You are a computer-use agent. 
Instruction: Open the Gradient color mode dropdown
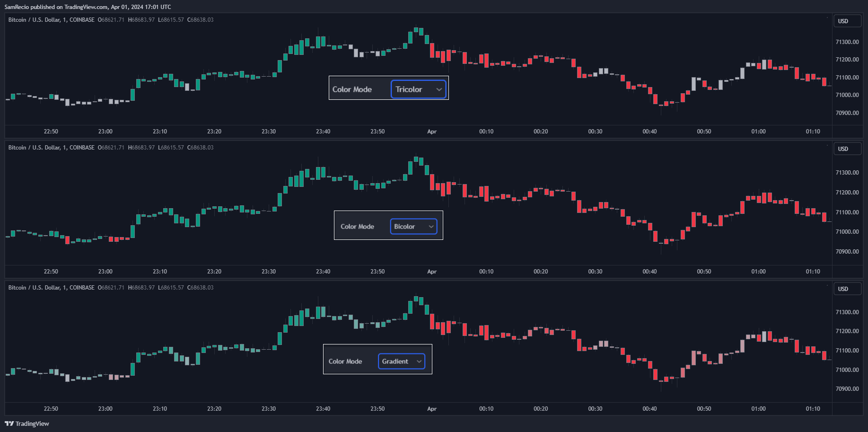[402, 361]
